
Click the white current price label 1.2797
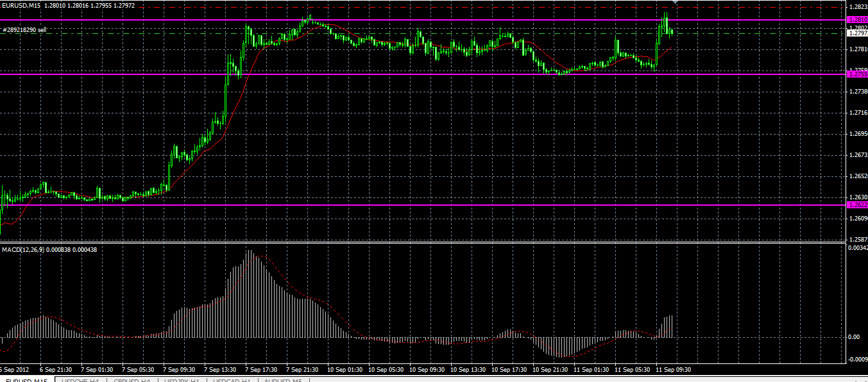pyautogui.click(x=858, y=33)
